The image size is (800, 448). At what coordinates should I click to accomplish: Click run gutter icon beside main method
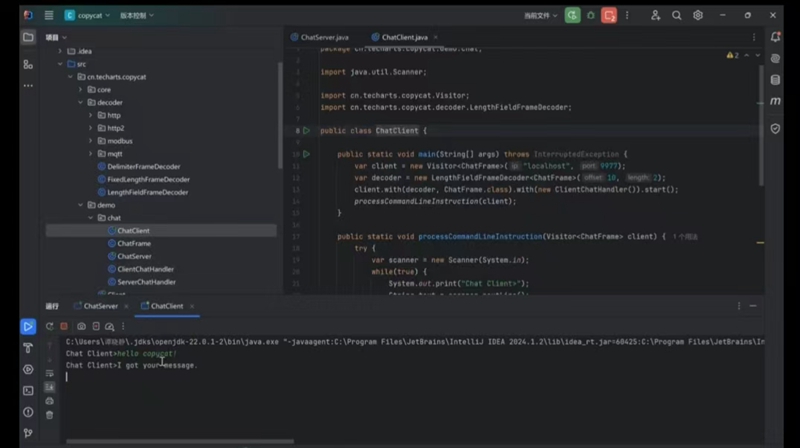(x=306, y=154)
